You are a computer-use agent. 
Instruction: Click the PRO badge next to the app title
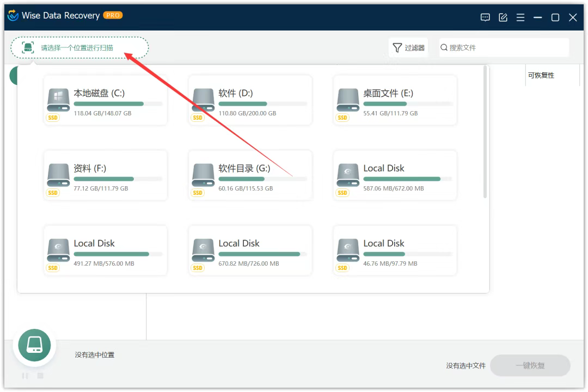pyautogui.click(x=113, y=15)
